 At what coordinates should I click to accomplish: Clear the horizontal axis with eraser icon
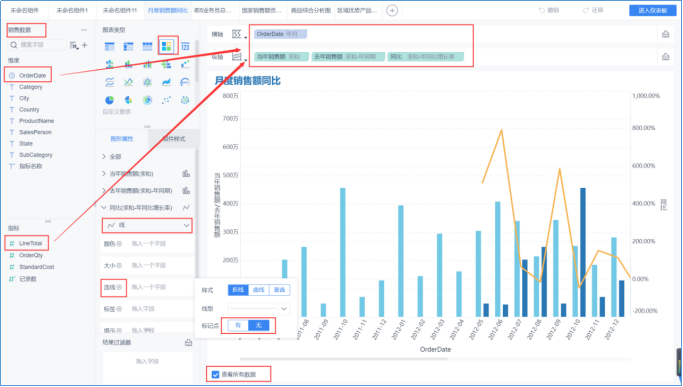pyautogui.click(x=666, y=34)
